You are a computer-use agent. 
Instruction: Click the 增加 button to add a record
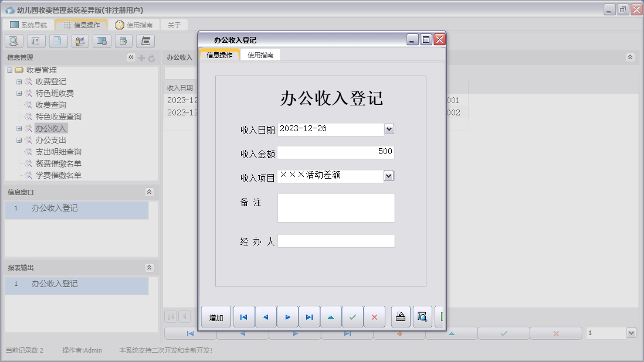pyautogui.click(x=215, y=316)
